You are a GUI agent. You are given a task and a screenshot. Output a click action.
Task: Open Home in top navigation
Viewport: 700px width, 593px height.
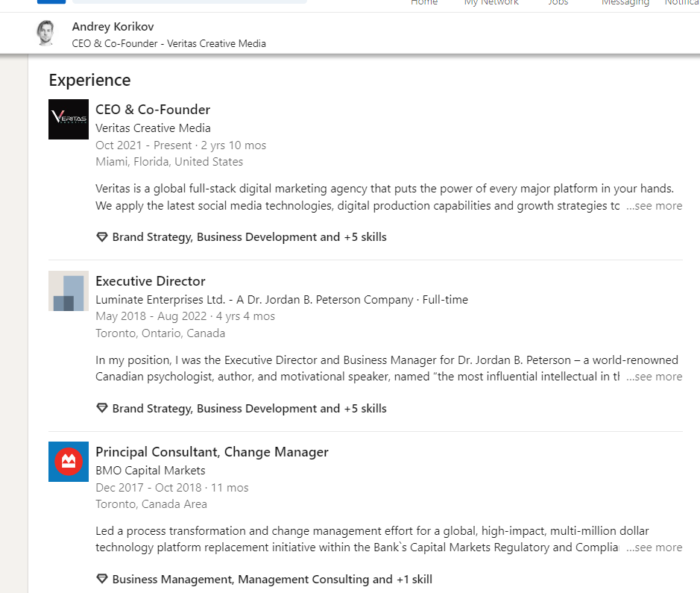424,3
